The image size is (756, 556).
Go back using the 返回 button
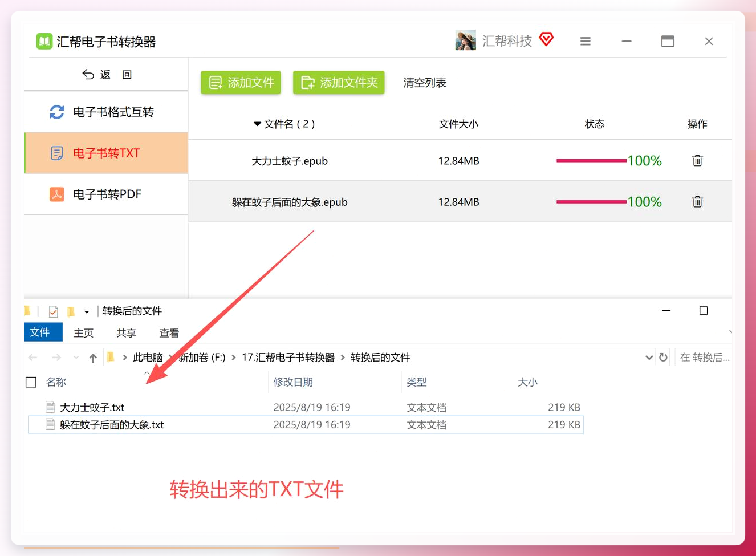(107, 75)
